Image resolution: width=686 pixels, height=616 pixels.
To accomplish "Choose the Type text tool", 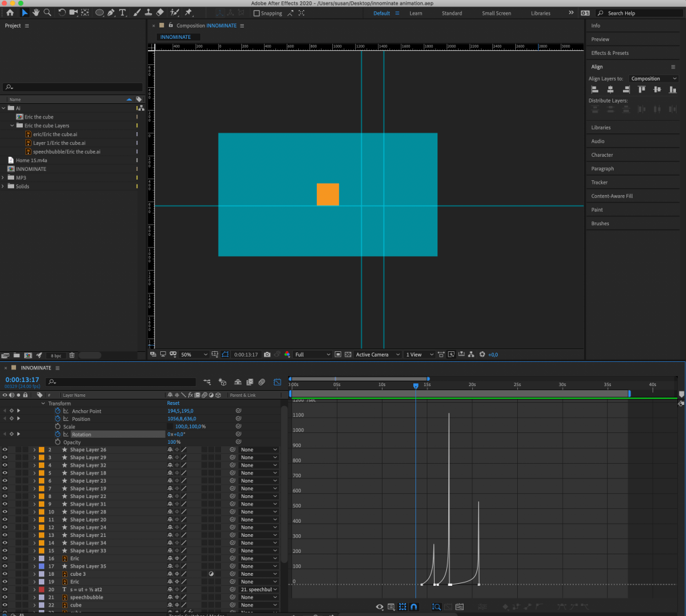I will (x=123, y=13).
